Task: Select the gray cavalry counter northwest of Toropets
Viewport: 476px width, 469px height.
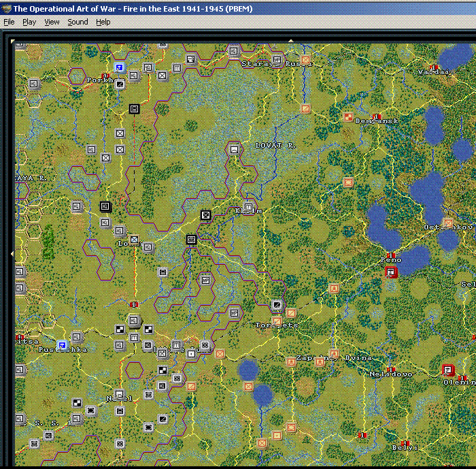Action: point(277,304)
